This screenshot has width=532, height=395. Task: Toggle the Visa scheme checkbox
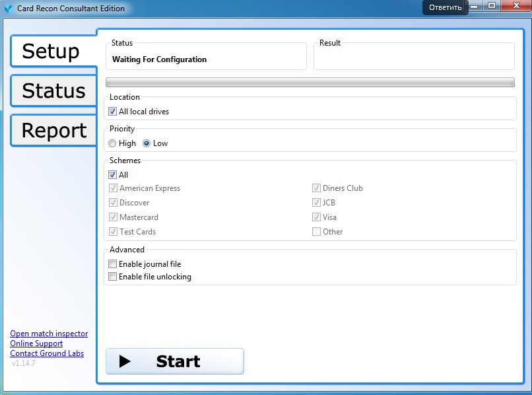coord(317,217)
